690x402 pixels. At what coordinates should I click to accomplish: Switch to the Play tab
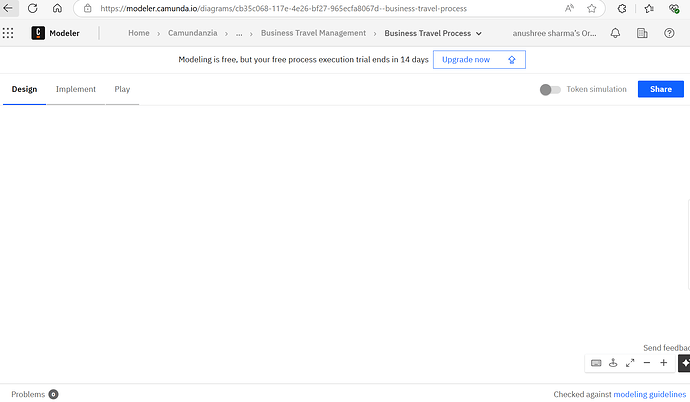pos(122,89)
